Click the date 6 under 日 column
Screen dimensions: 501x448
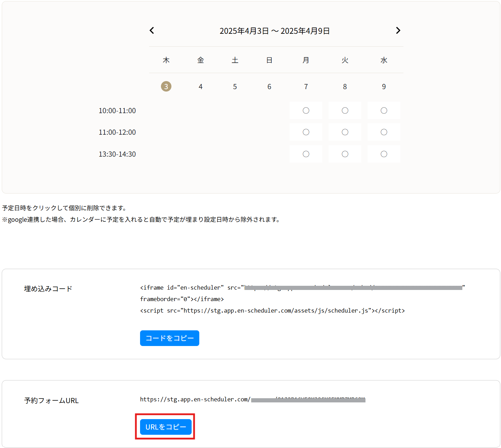(x=269, y=86)
